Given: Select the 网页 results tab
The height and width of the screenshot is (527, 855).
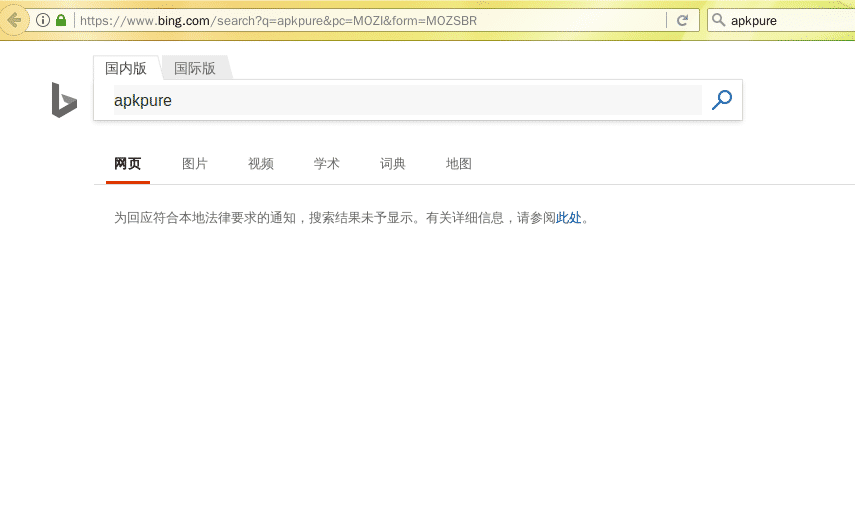Looking at the screenshot, I should coord(128,164).
